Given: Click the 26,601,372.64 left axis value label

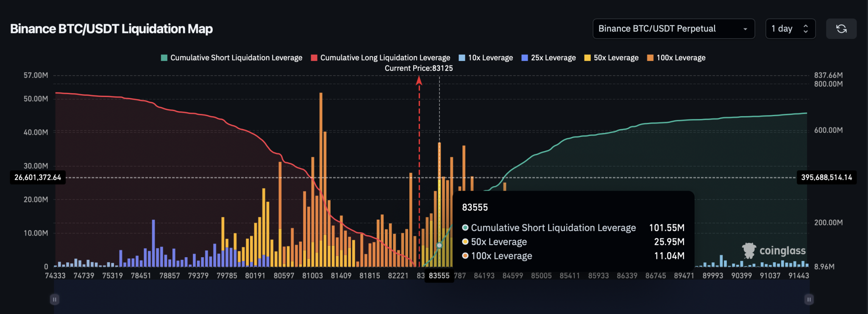Looking at the screenshot, I should [x=38, y=178].
